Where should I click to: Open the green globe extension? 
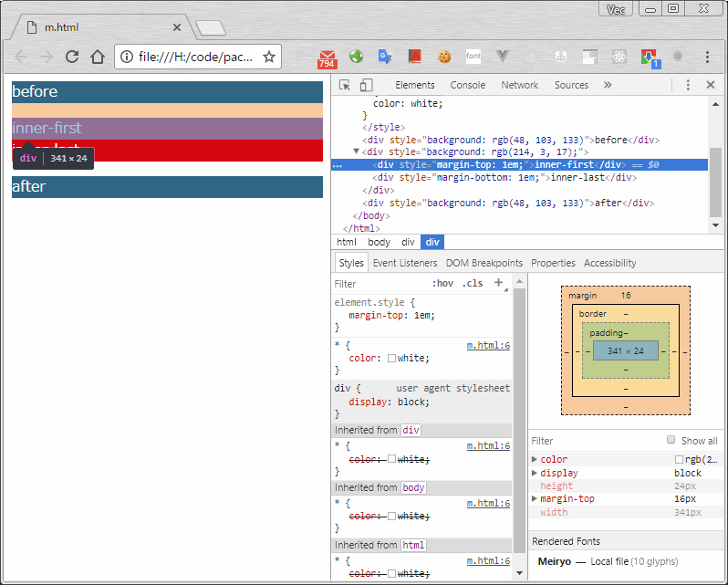(x=356, y=57)
